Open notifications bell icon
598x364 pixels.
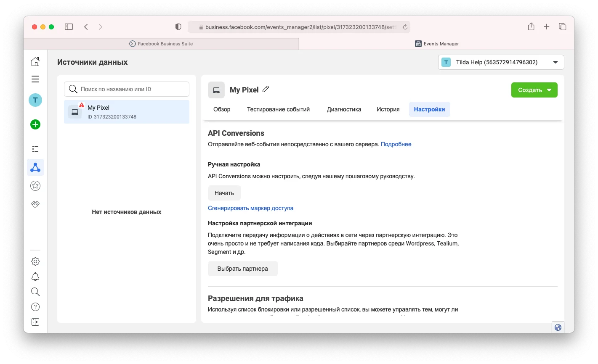coord(35,277)
